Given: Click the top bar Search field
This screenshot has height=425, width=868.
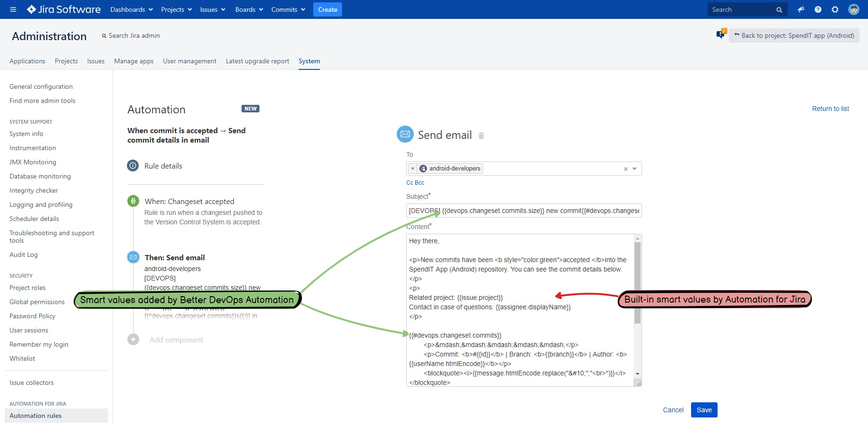Looking at the screenshot, I should tap(747, 9).
